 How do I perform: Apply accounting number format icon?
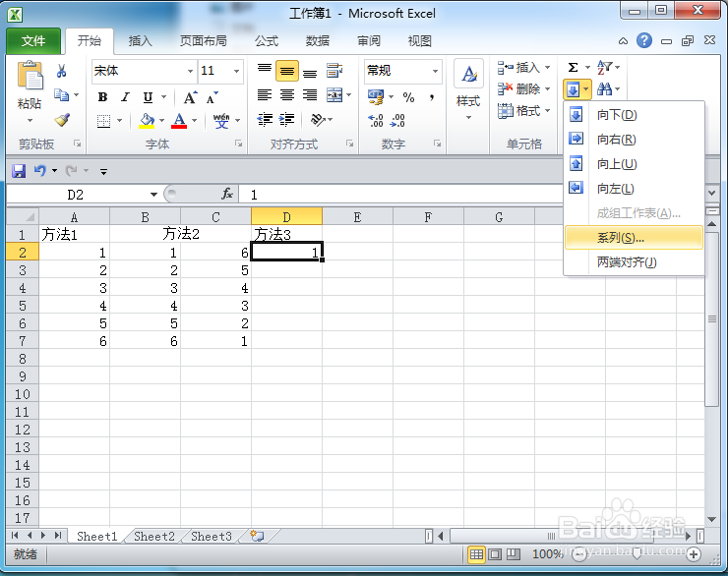[x=376, y=97]
